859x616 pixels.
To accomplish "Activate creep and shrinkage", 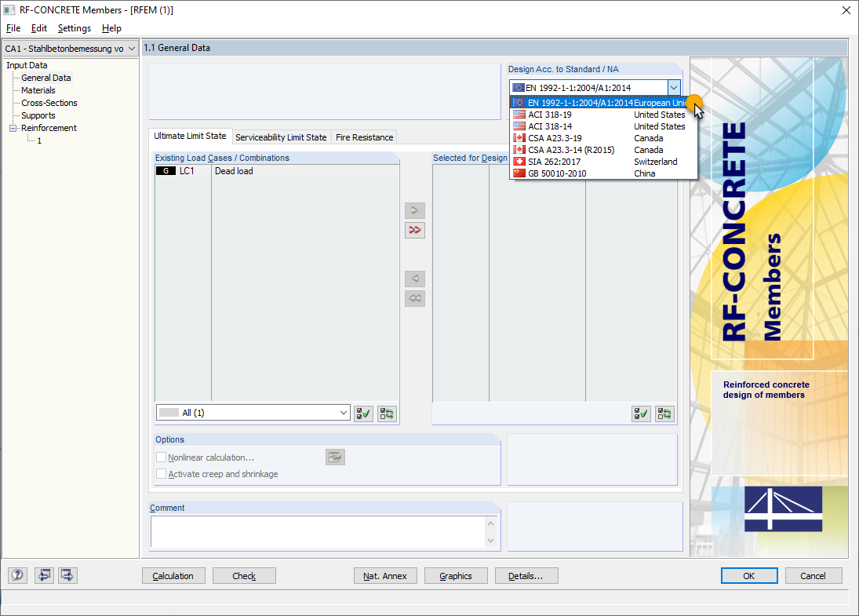I will pos(162,473).
